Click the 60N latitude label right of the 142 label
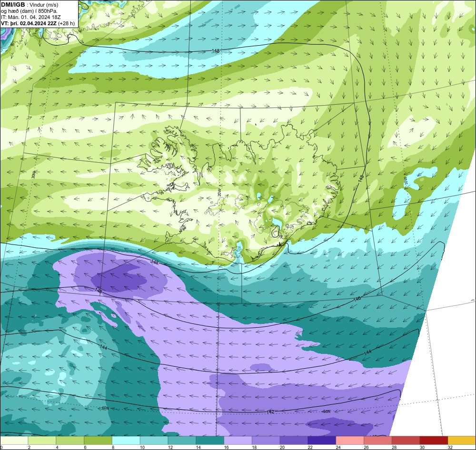 pyautogui.click(x=327, y=411)
